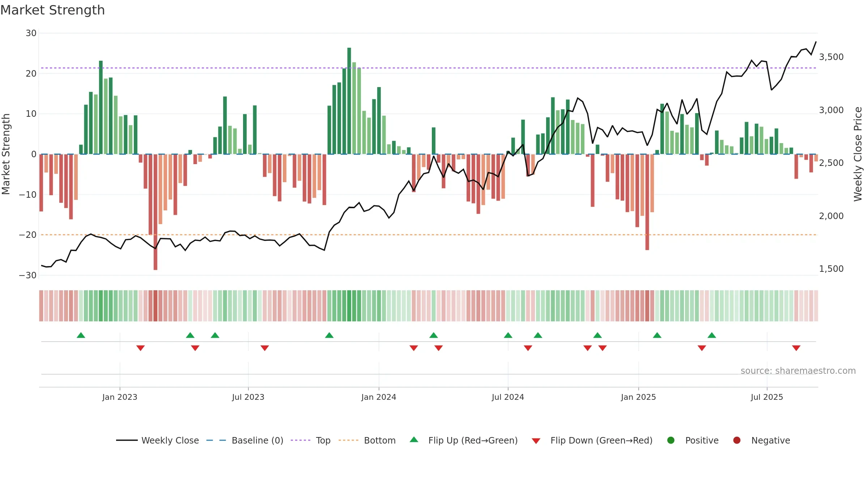Click the red Negative legend dot

point(737,440)
